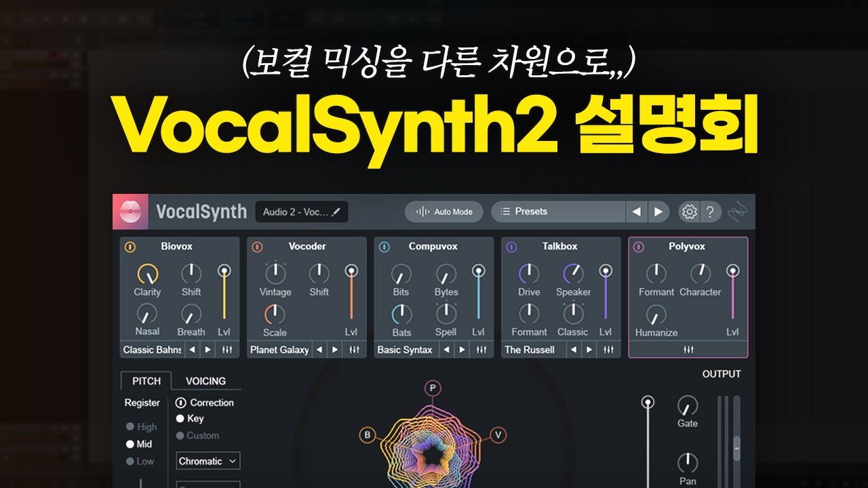Image resolution: width=868 pixels, height=488 pixels.
Task: Open Talkbox advanced mixer settings
Action: 608,350
